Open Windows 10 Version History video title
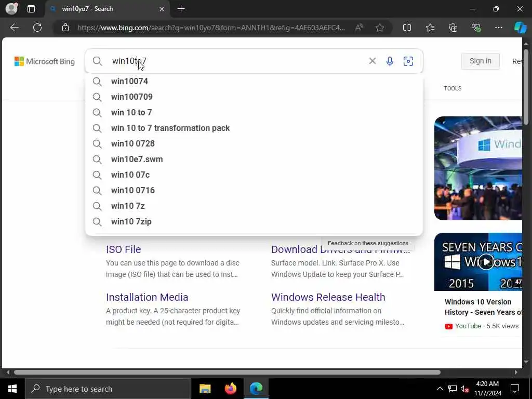The image size is (532, 399). 483,307
